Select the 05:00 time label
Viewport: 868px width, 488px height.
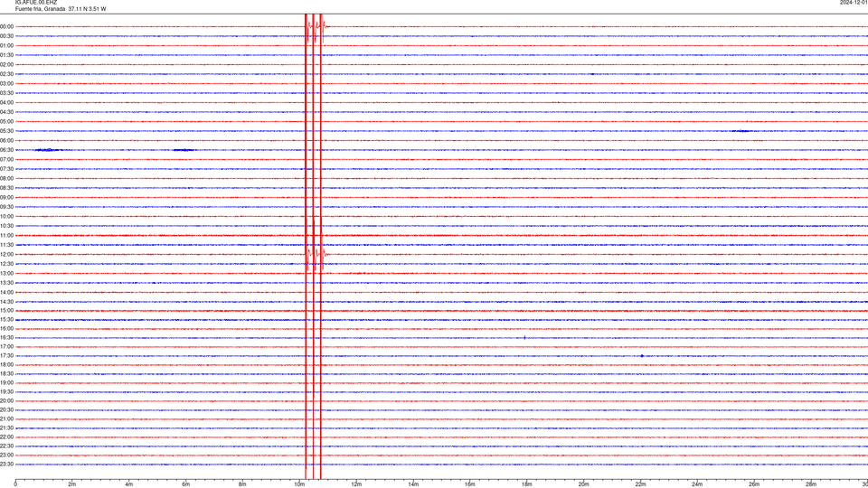[x=6, y=121]
